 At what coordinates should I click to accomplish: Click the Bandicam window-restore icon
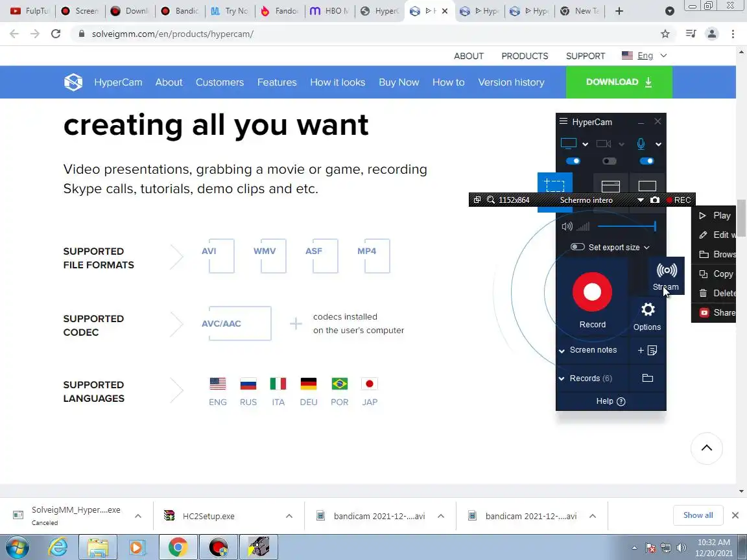pos(477,200)
